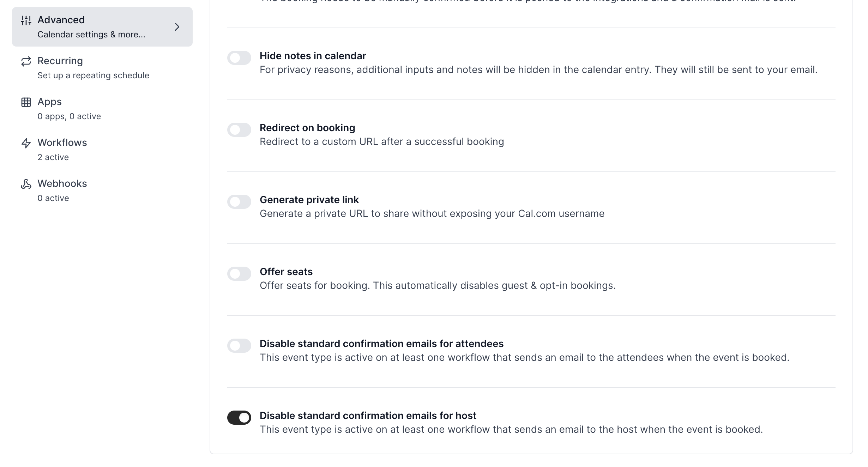Disable standard confirmation emails for attendees toggle
Image resolution: width=868 pixels, height=467 pixels.
pos(239,346)
